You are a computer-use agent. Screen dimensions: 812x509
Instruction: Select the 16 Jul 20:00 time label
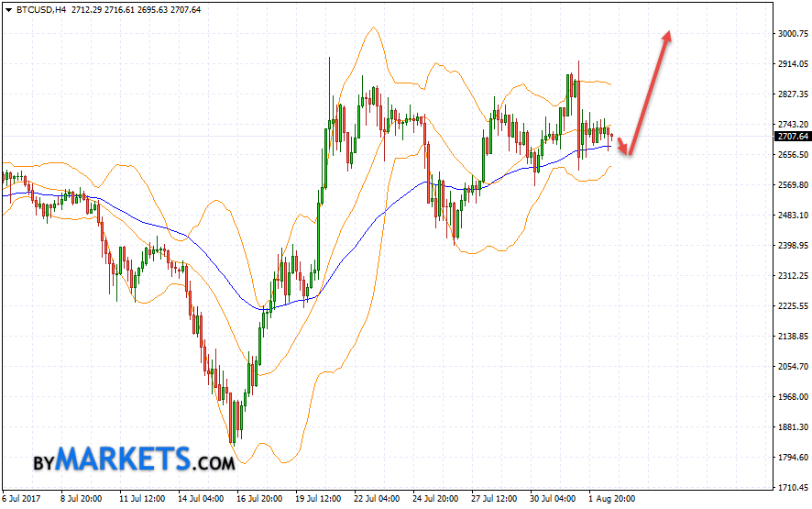click(258, 500)
